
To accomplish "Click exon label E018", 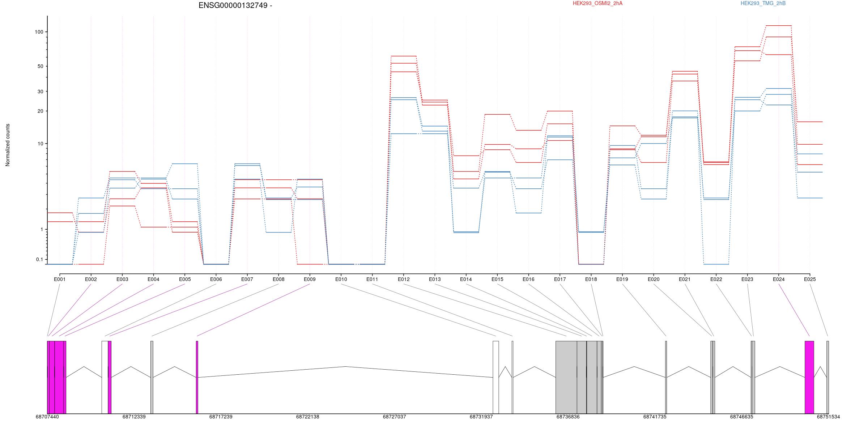I will [591, 279].
